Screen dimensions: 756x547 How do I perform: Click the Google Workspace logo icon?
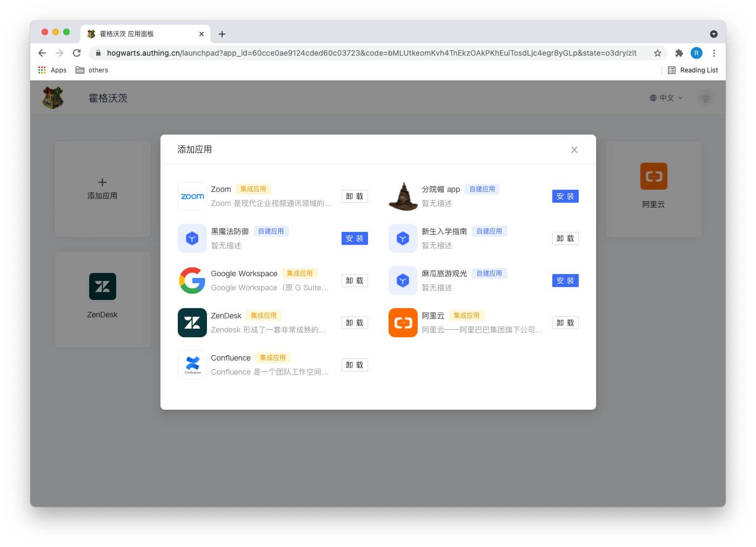192,281
